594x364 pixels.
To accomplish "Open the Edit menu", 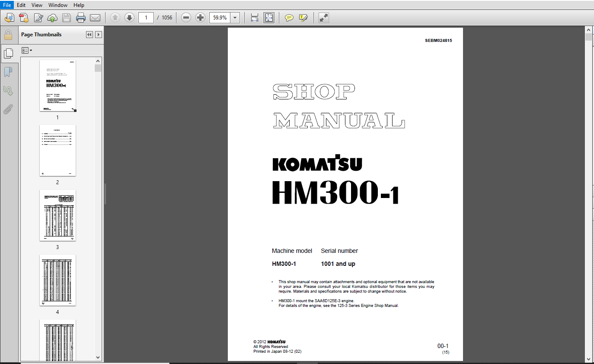I will [x=21, y=5].
